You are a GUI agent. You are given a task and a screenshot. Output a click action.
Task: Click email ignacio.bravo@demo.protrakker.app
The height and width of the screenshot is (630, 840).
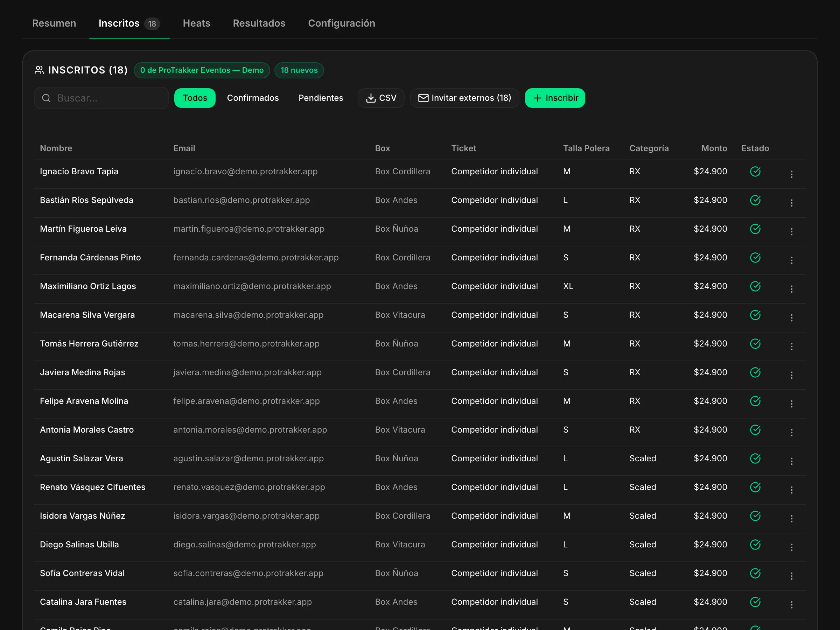click(x=245, y=171)
